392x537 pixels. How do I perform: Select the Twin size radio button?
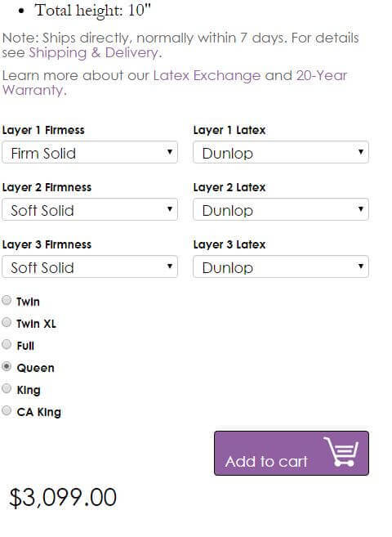point(7,300)
